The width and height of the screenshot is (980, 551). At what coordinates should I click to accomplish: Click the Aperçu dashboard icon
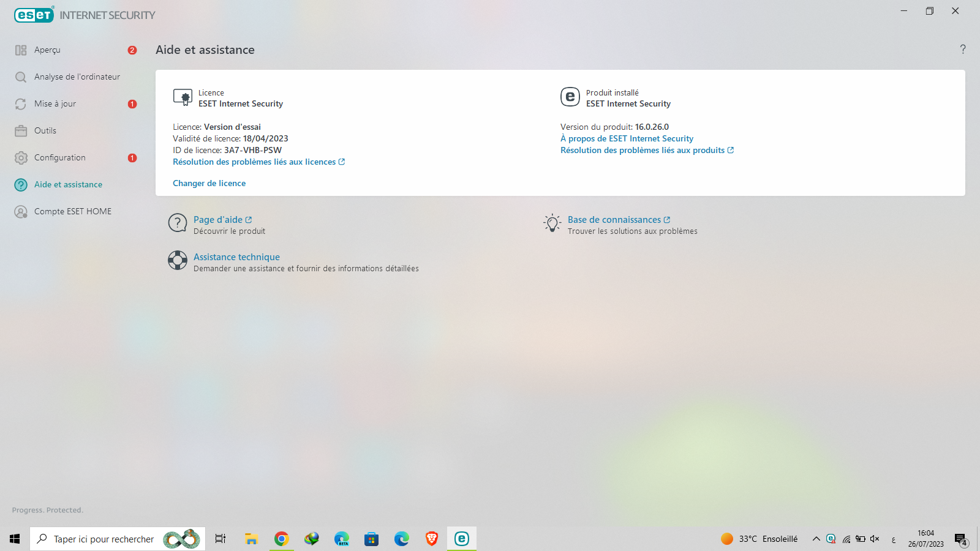(21, 50)
